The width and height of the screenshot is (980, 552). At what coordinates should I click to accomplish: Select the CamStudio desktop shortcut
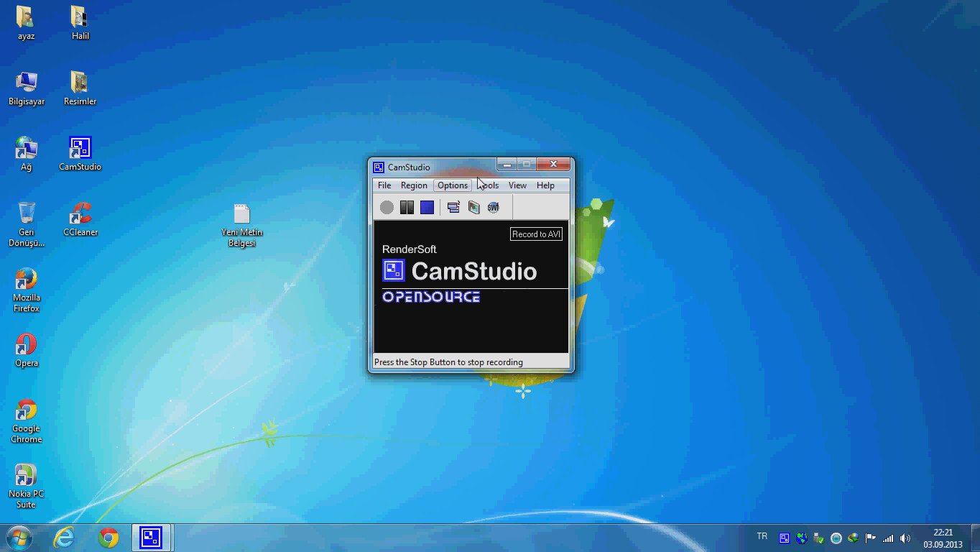pos(80,154)
